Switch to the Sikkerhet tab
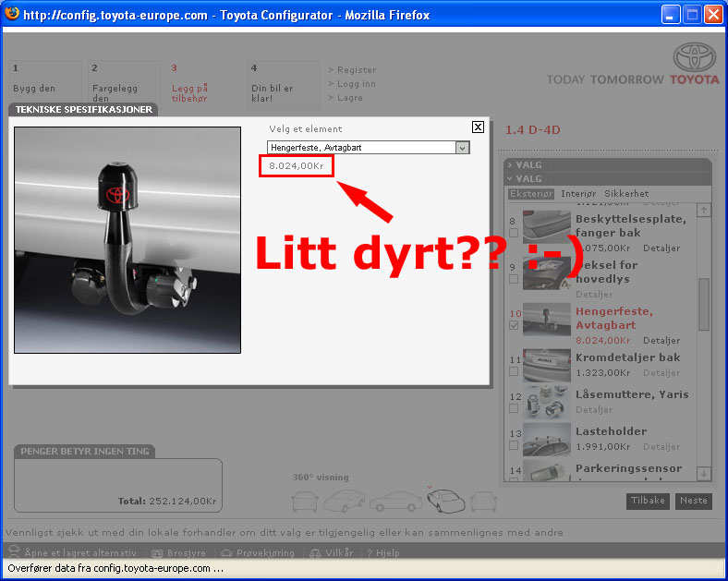This screenshot has width=728, height=581. [625, 194]
